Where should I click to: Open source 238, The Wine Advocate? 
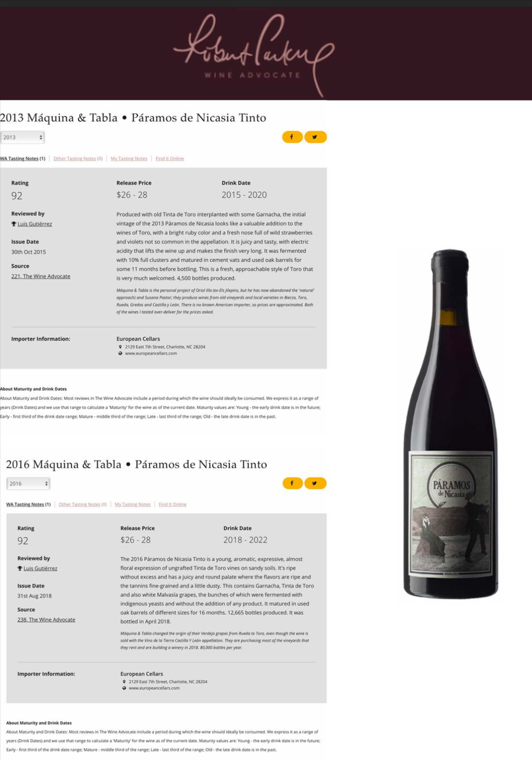tap(46, 620)
